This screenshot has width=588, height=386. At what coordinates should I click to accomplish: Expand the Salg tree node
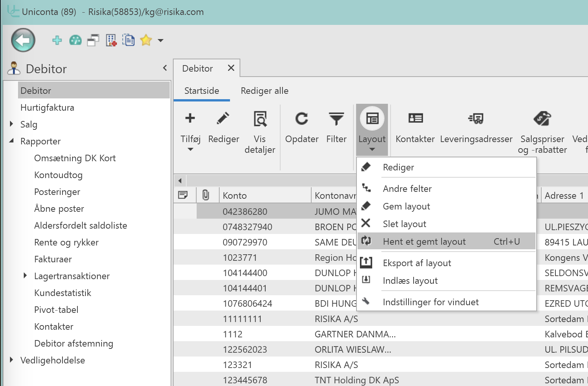click(x=11, y=124)
